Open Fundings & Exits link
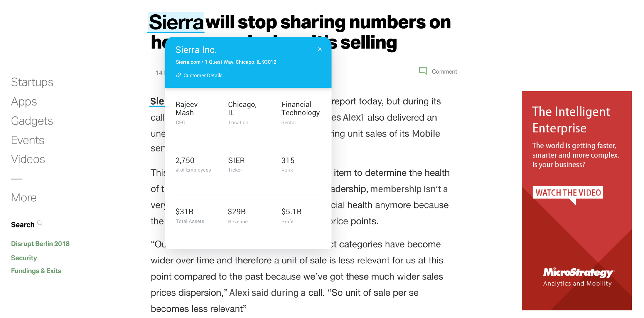 point(36,271)
